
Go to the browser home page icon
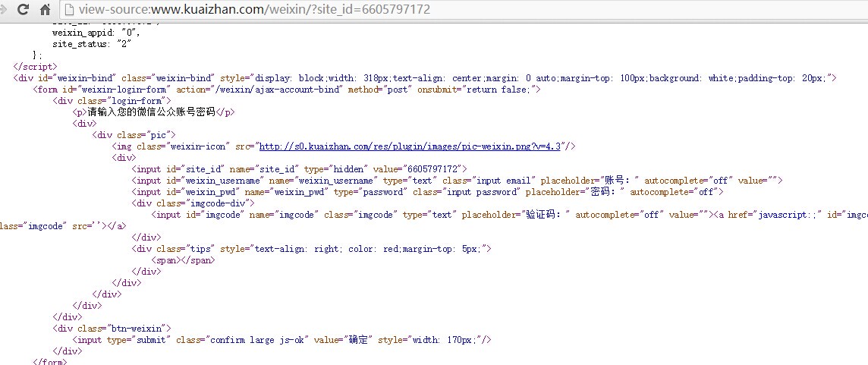click(x=46, y=9)
